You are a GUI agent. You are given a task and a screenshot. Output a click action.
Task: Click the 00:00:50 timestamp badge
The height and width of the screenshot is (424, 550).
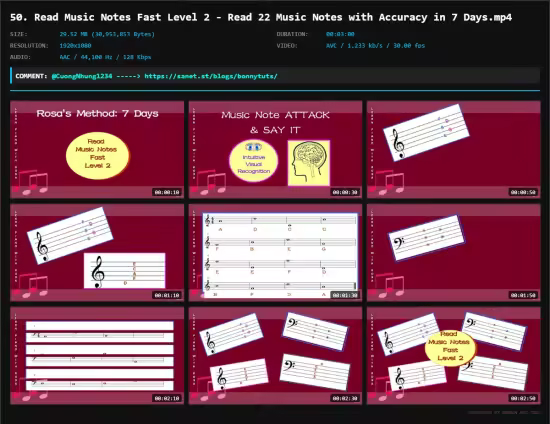(x=523, y=192)
